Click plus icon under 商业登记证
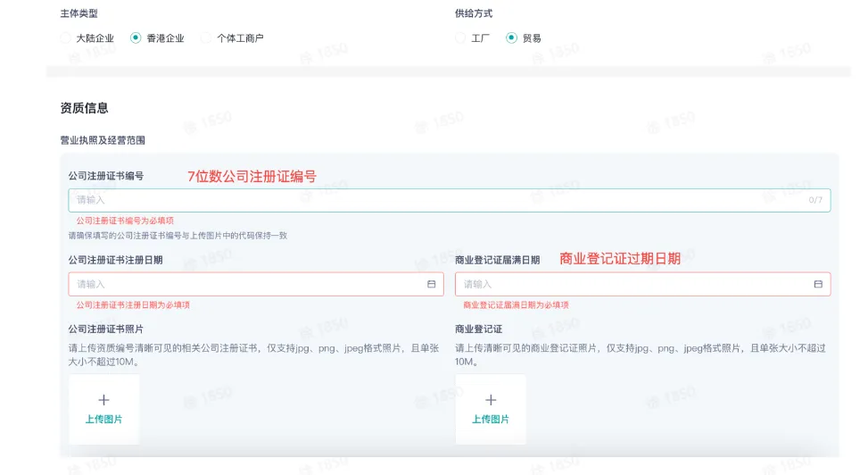This screenshot has height=475, width=868. tap(491, 400)
